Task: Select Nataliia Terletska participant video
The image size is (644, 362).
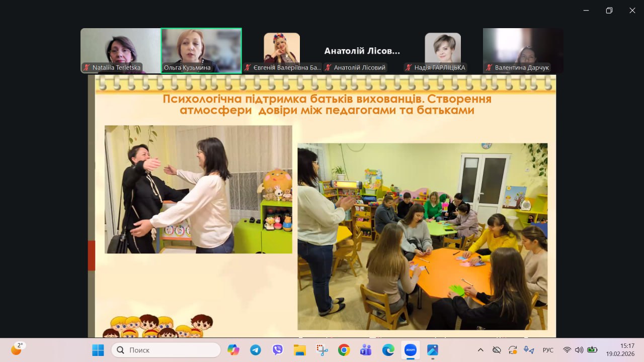Action: pyautogui.click(x=120, y=50)
